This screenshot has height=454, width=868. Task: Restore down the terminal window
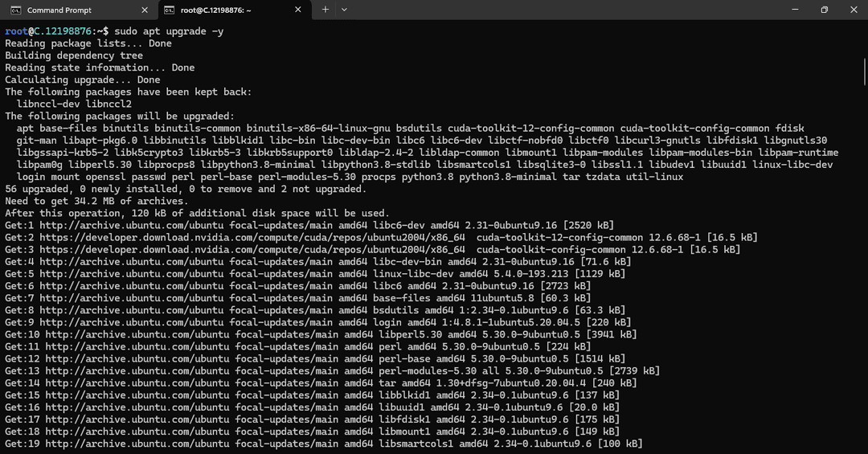click(824, 10)
